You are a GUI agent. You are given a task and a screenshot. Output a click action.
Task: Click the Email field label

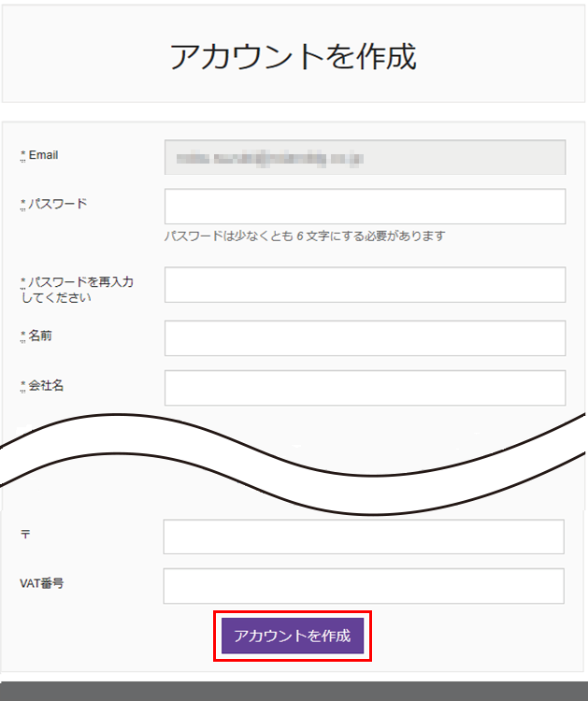[x=43, y=155]
